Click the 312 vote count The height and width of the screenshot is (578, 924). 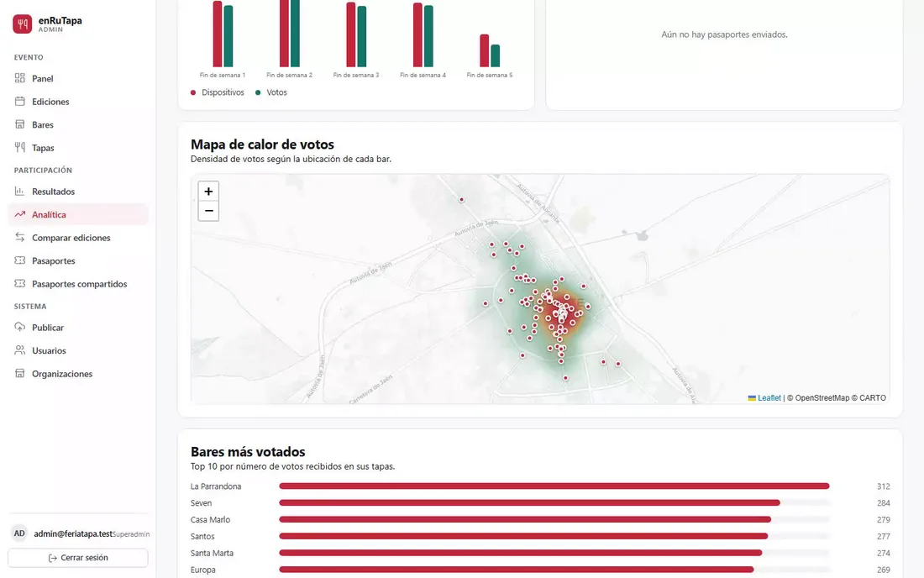point(884,486)
